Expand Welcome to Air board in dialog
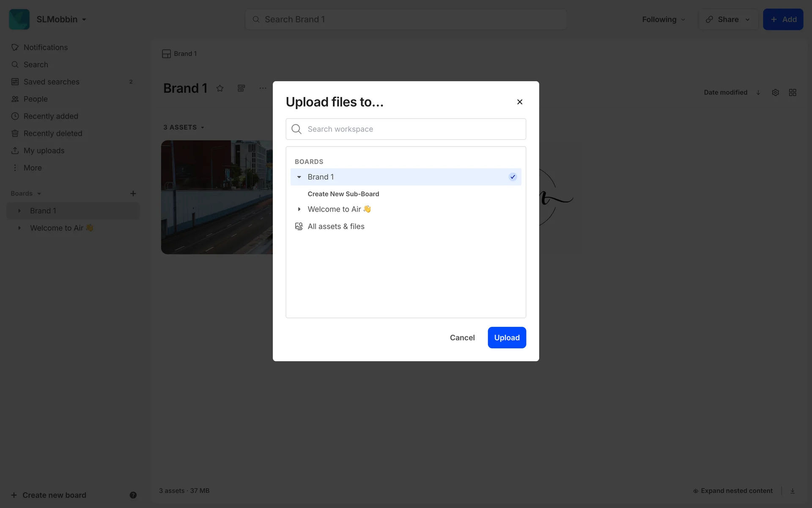 pyautogui.click(x=299, y=209)
